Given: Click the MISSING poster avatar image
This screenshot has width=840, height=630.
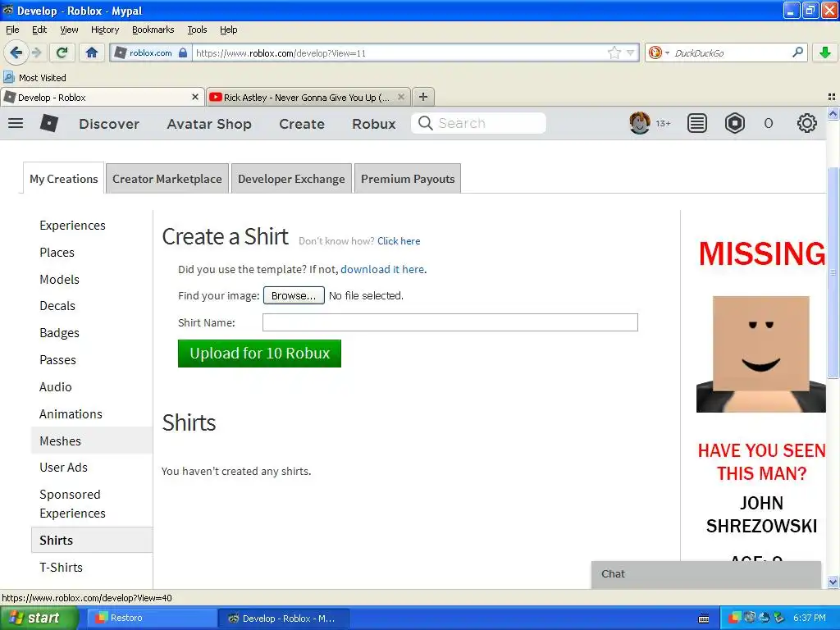Looking at the screenshot, I should point(760,354).
